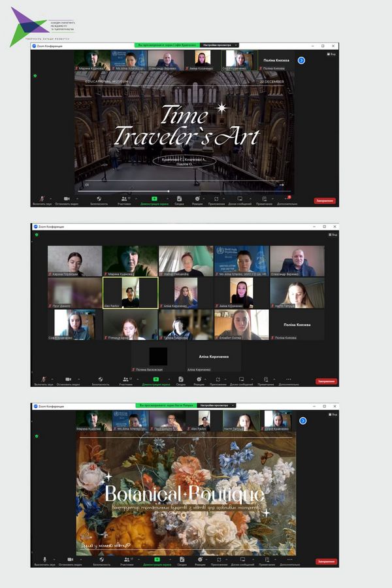Click the red 'Завершение' button in the top window
Image resolution: width=392 pixels, height=588 pixels.
click(x=325, y=201)
